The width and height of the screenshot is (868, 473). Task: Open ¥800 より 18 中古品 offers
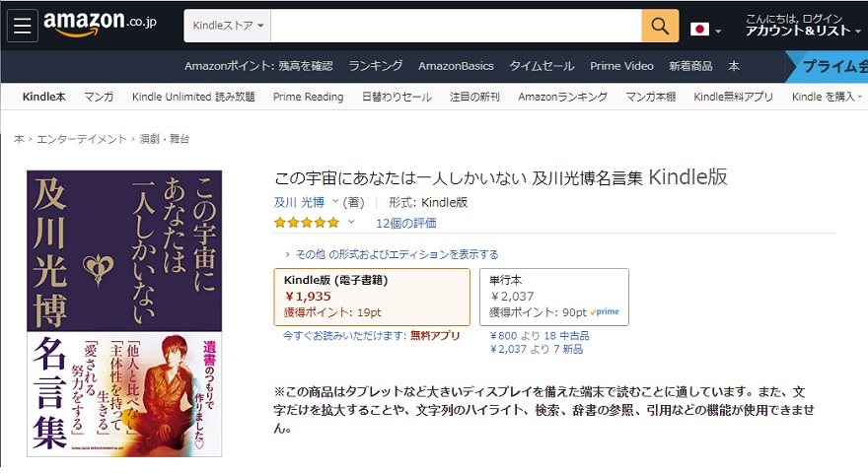[540, 336]
